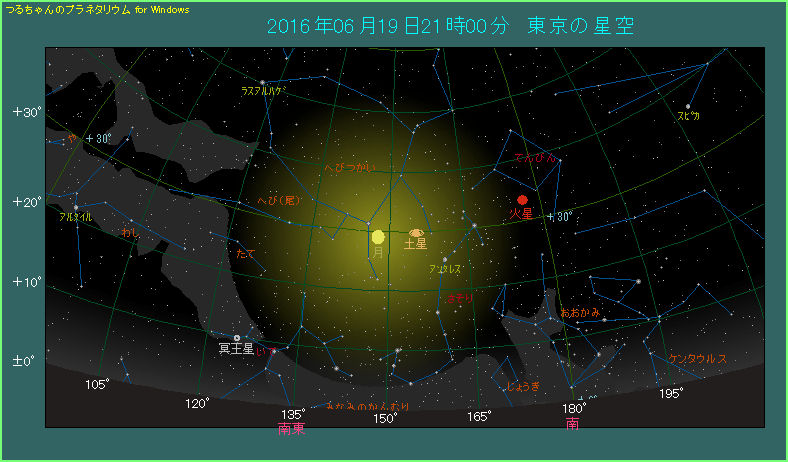Screen dimensions: 788x462
Task: Select the Saturn planet symbol
Action: coord(416,232)
